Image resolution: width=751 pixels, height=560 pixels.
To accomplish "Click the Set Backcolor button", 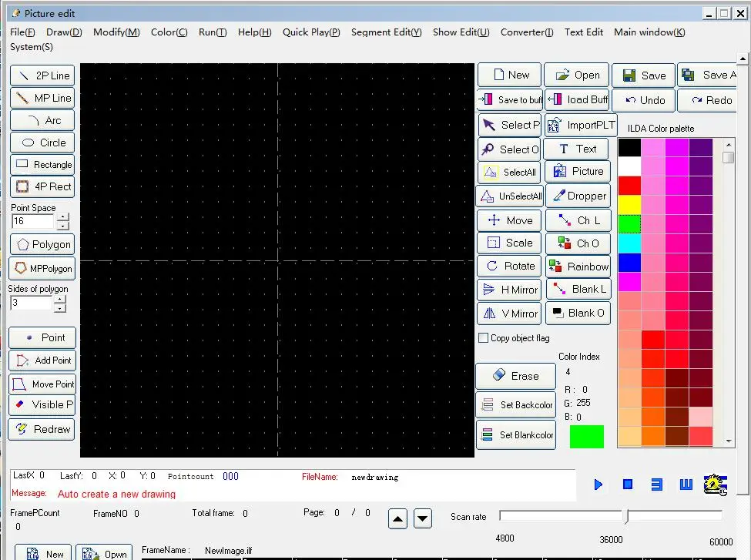I will tap(515, 404).
